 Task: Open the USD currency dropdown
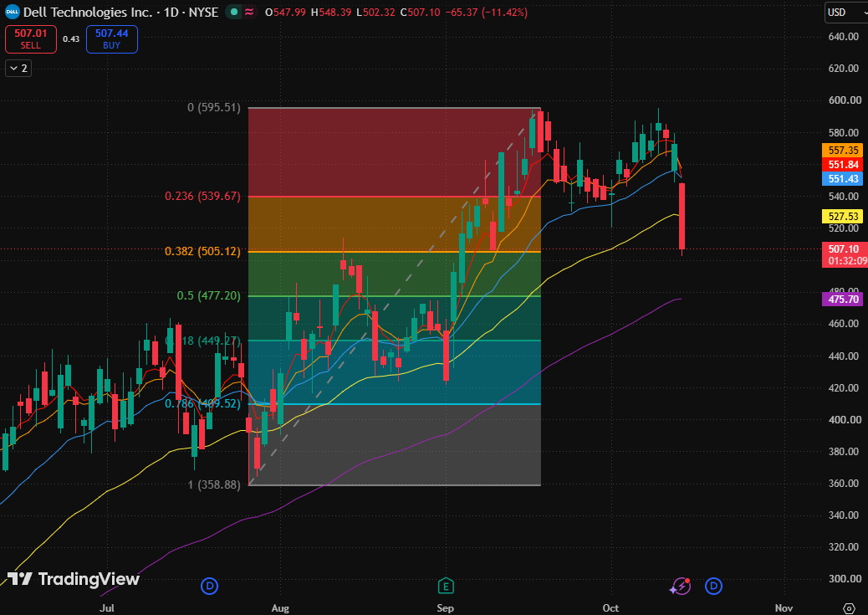coord(846,13)
